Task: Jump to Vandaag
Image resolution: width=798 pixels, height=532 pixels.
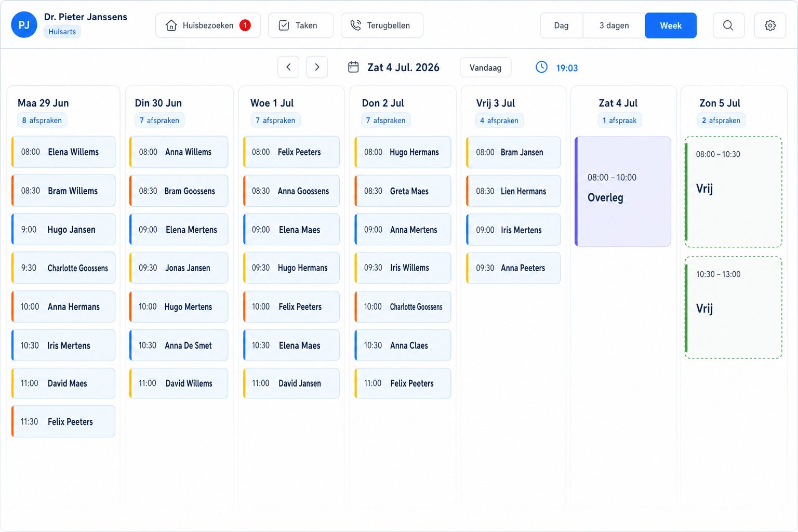Action: [x=485, y=68]
